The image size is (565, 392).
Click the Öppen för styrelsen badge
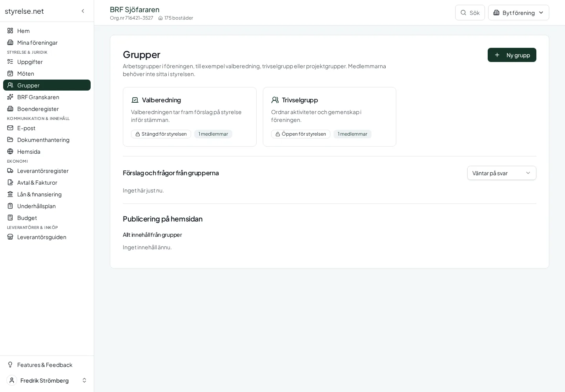301,134
